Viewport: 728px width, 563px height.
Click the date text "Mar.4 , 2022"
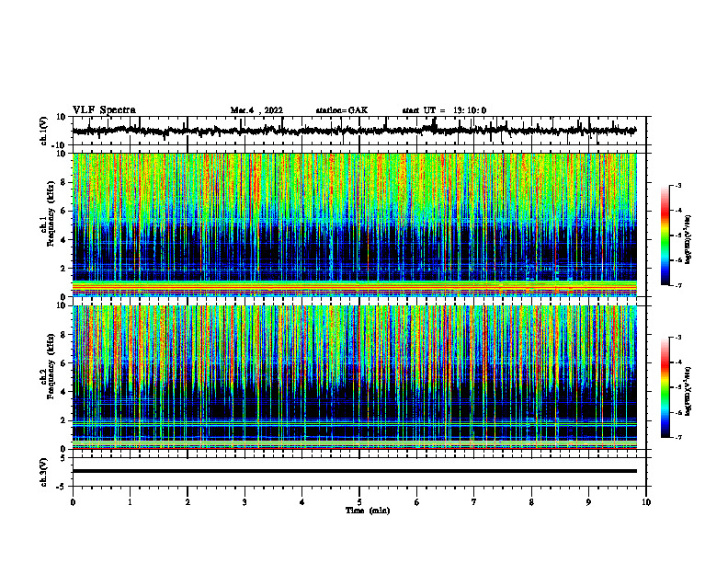click(x=256, y=110)
